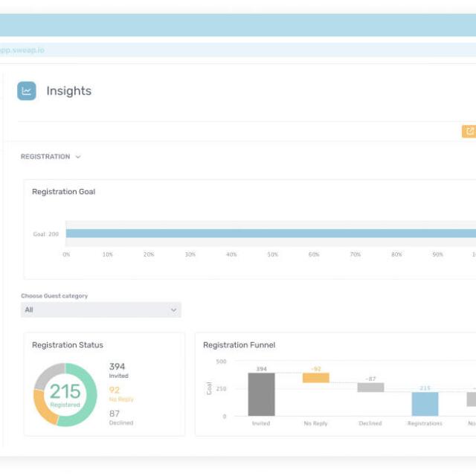Viewport: 476px width, 476px height.
Task: Click the 87 Declined legend entry
Action: point(121,417)
